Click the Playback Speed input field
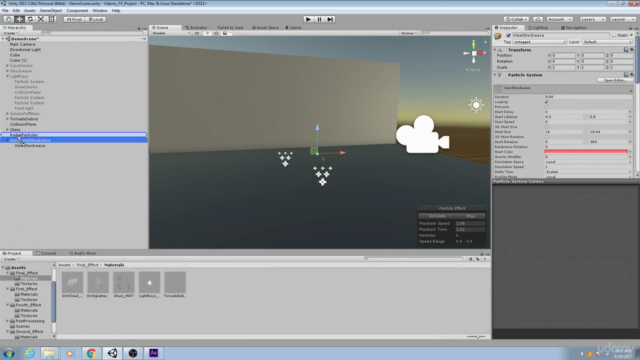640x360 pixels. click(x=470, y=223)
